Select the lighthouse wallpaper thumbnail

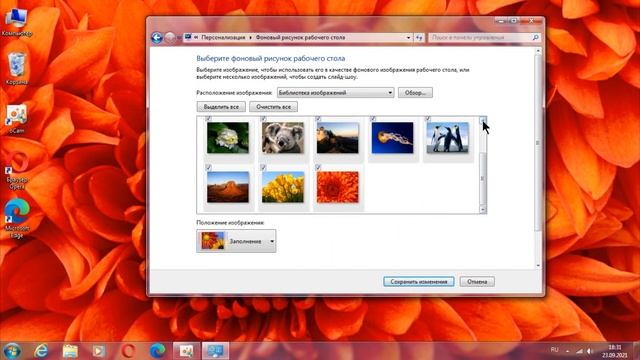[338, 138]
